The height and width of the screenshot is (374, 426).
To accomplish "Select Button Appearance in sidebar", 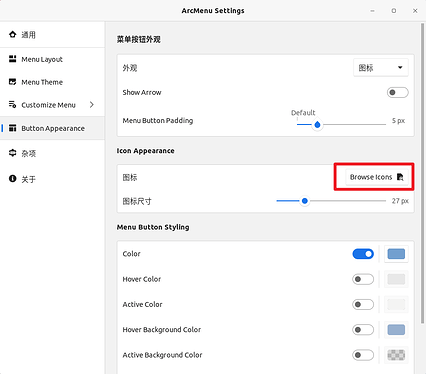I will (x=52, y=128).
